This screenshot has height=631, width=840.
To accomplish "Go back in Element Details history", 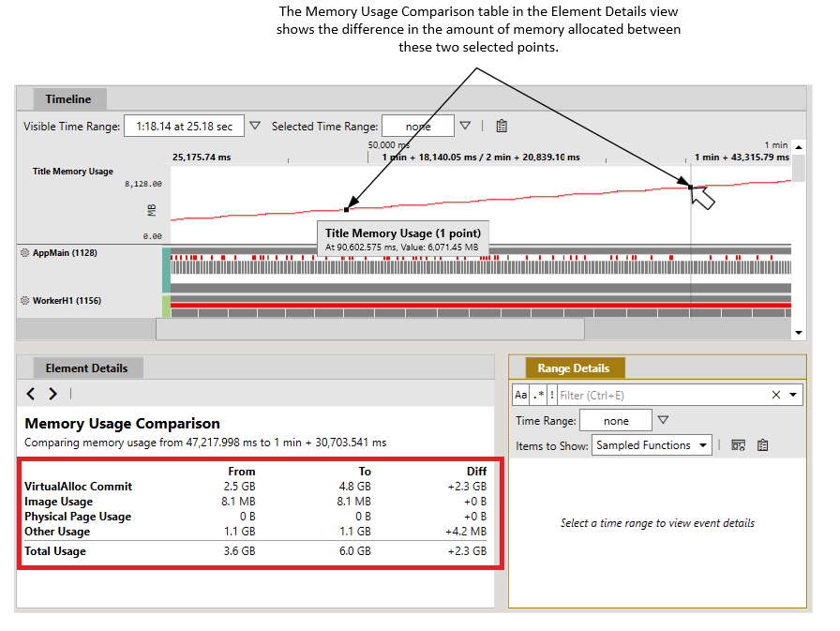I will pos(31,394).
